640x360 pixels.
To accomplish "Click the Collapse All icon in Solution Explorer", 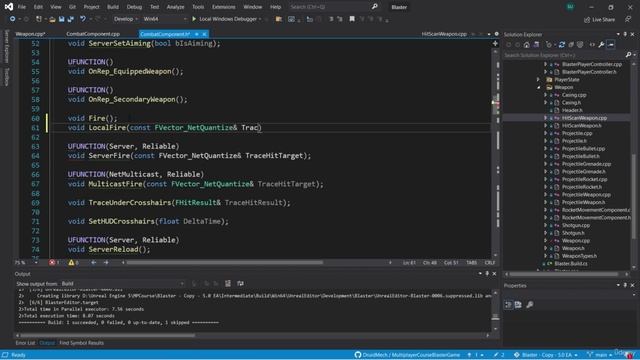I will click(x=571, y=45).
